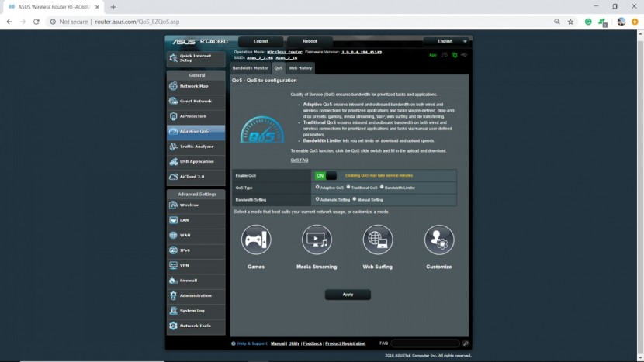Click the browser address bar

click(x=299, y=22)
